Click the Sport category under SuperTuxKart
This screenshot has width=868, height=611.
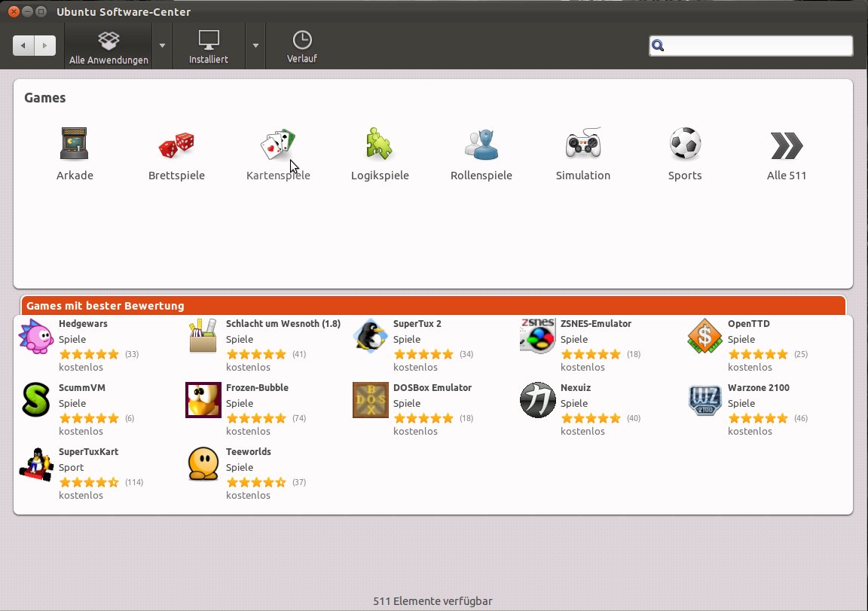tap(72, 468)
